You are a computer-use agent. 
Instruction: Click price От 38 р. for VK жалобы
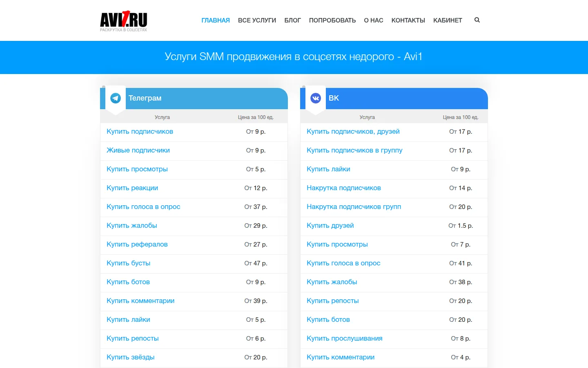tap(461, 282)
